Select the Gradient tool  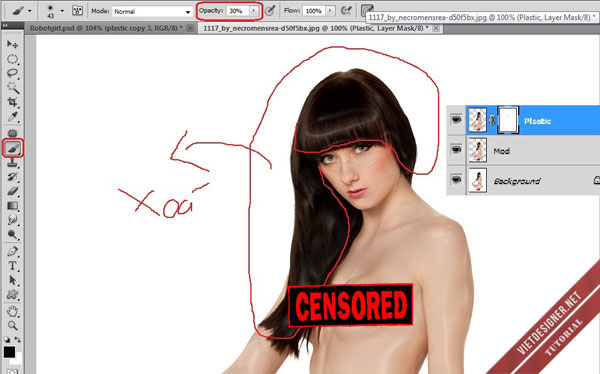click(x=12, y=206)
